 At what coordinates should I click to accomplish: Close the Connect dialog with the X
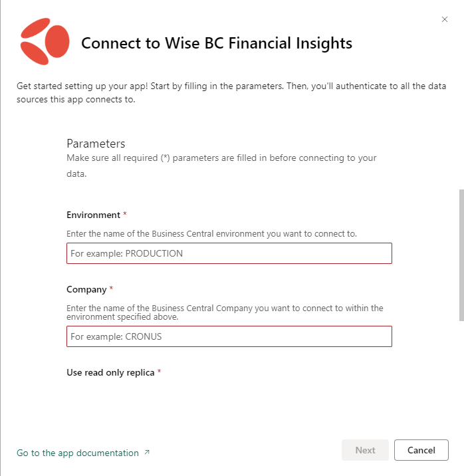(x=445, y=19)
